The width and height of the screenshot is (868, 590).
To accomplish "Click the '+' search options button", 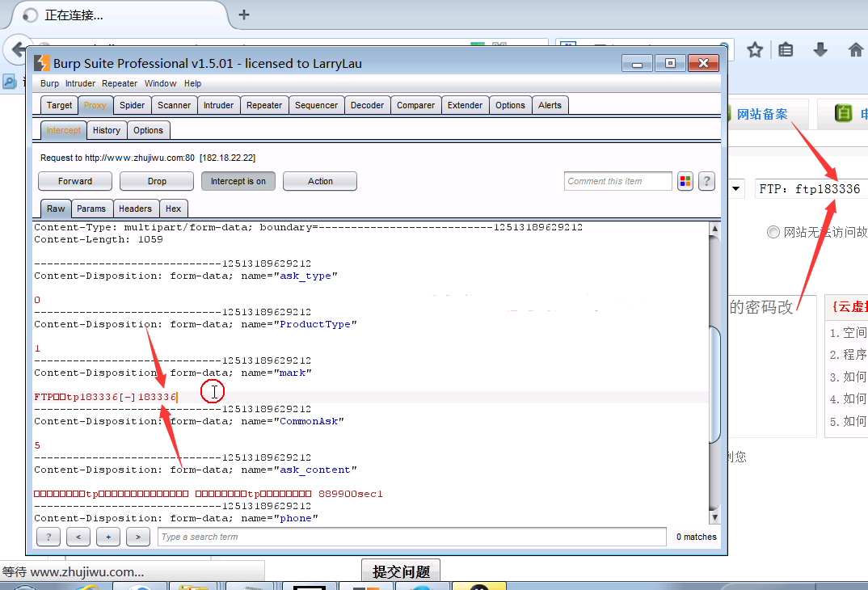I will click(x=108, y=537).
